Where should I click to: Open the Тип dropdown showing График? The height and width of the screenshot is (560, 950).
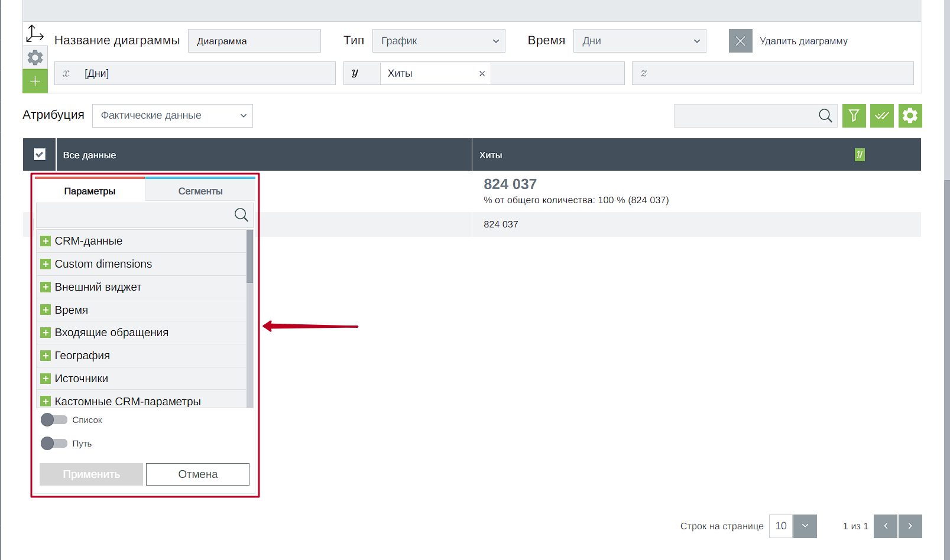[439, 41]
